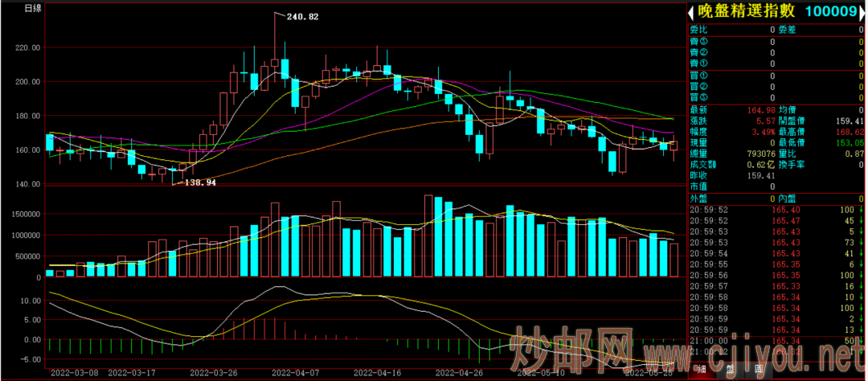The width and height of the screenshot is (868, 381).
Task: Click the next-stock right arrow beside code
Action: tap(862, 11)
